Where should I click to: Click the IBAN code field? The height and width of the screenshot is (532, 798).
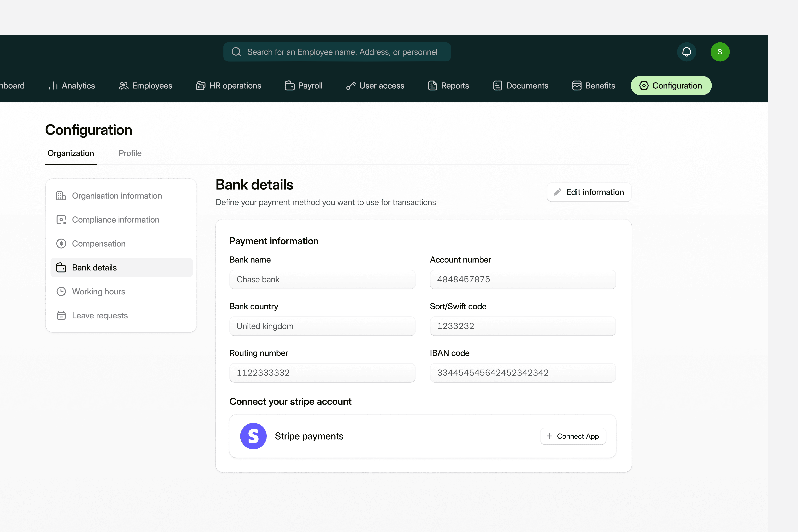(523, 373)
